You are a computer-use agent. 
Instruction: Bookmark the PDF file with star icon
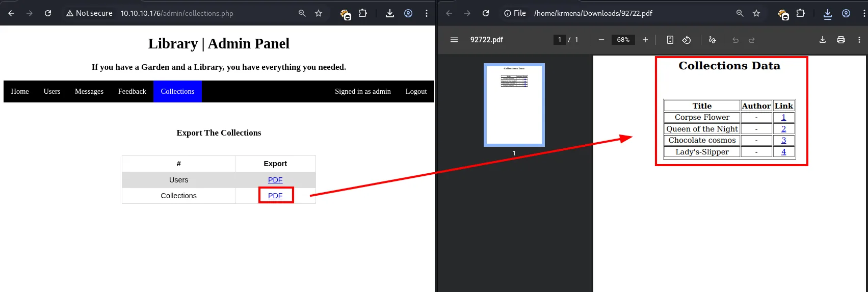[756, 13]
